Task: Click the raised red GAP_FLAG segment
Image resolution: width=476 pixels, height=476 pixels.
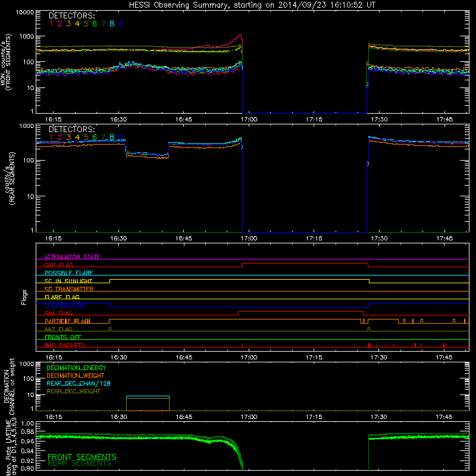Action: [305, 264]
